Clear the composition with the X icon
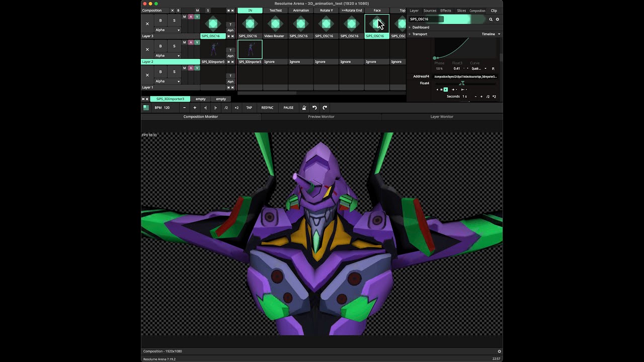 172,11
